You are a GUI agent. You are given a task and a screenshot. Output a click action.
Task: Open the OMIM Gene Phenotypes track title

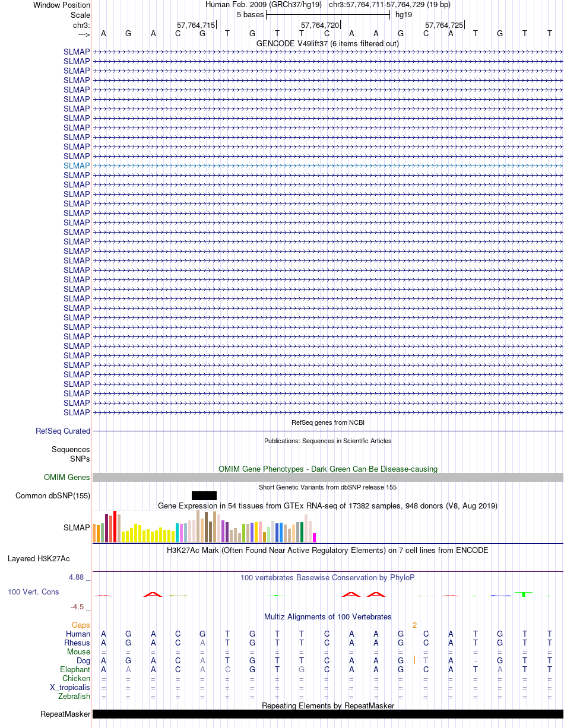[328, 469]
